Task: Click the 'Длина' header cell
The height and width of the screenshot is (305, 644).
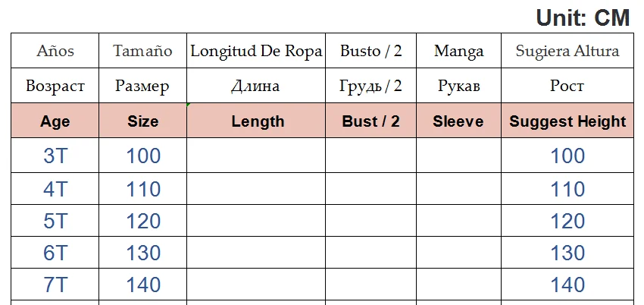Action: click(256, 86)
